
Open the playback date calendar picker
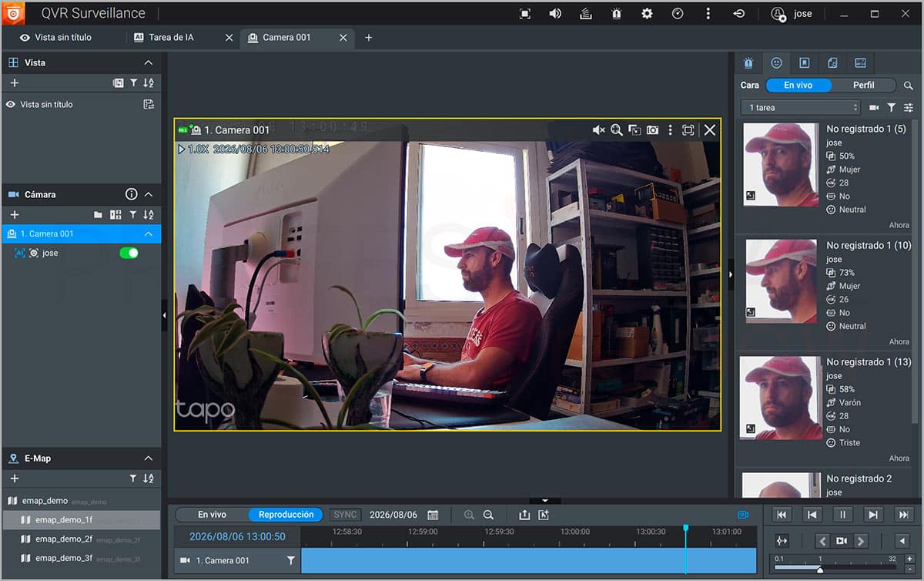433,515
